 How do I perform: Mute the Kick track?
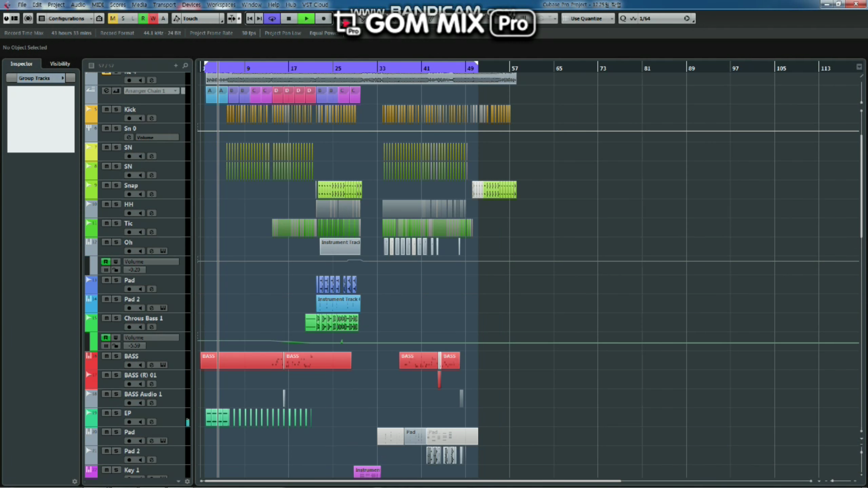(106, 109)
